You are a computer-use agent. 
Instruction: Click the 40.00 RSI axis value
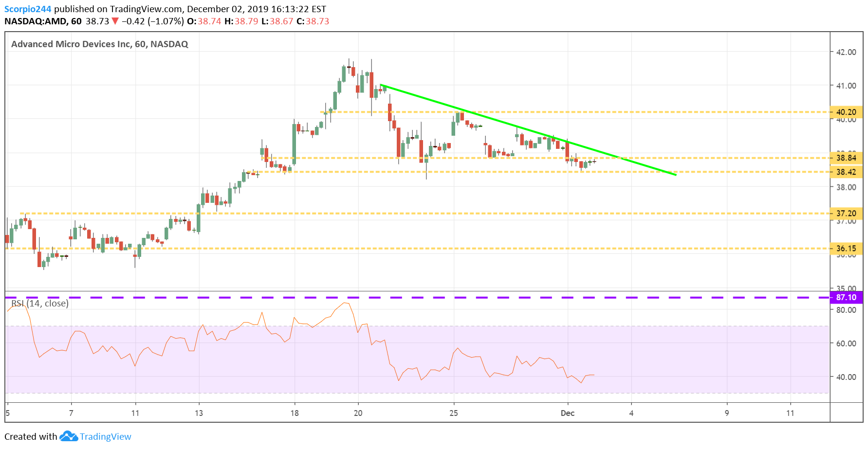click(x=846, y=377)
